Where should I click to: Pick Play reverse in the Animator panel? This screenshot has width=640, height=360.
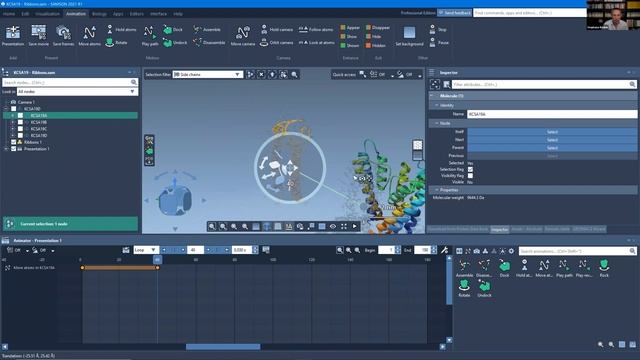pos(584,268)
